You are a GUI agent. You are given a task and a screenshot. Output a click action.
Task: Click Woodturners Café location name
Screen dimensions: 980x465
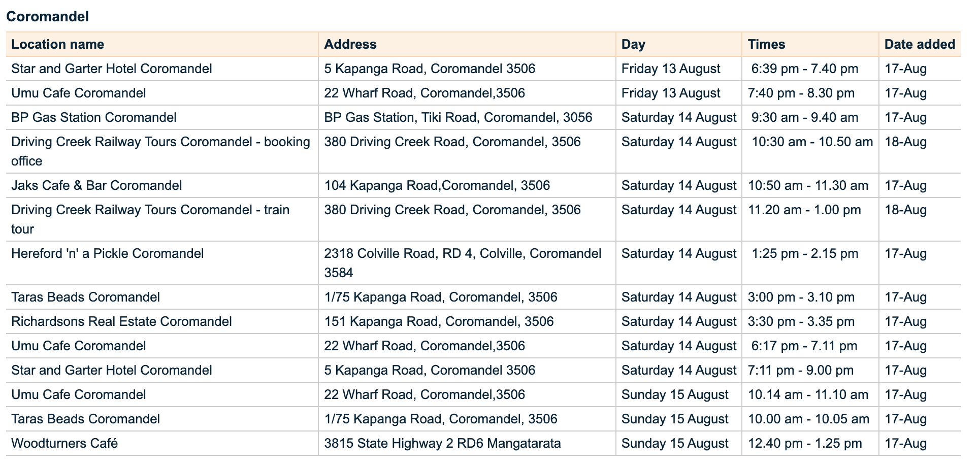point(64,443)
